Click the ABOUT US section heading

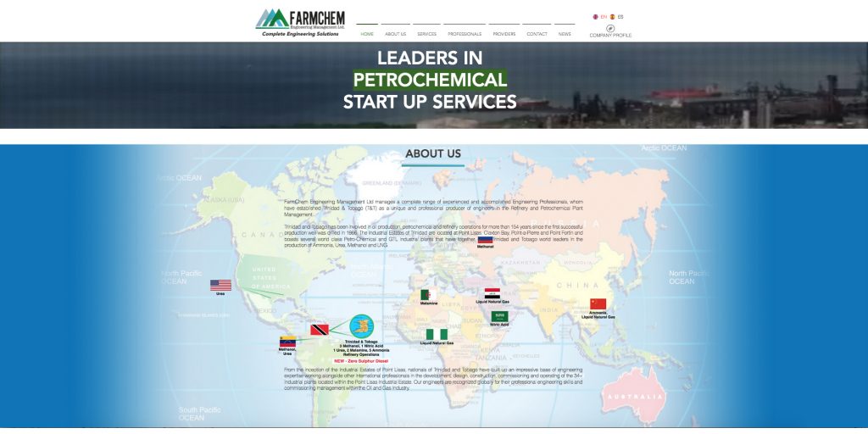(433, 154)
